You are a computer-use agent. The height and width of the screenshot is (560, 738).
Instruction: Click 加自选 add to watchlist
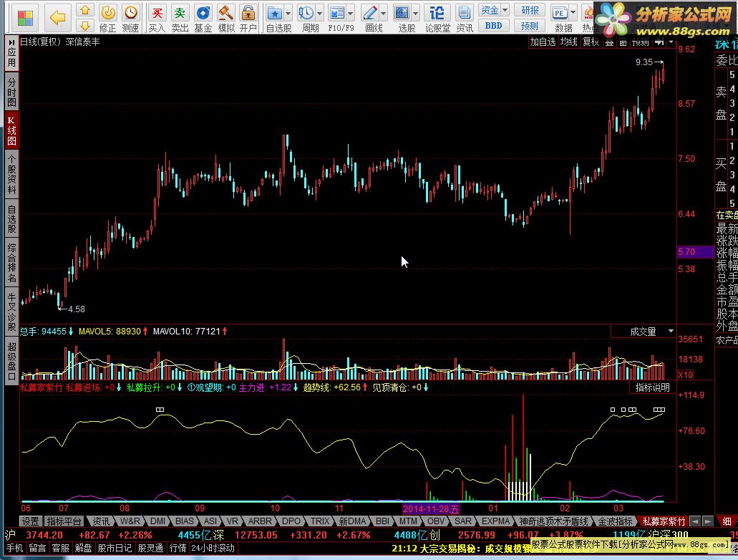coord(543,42)
